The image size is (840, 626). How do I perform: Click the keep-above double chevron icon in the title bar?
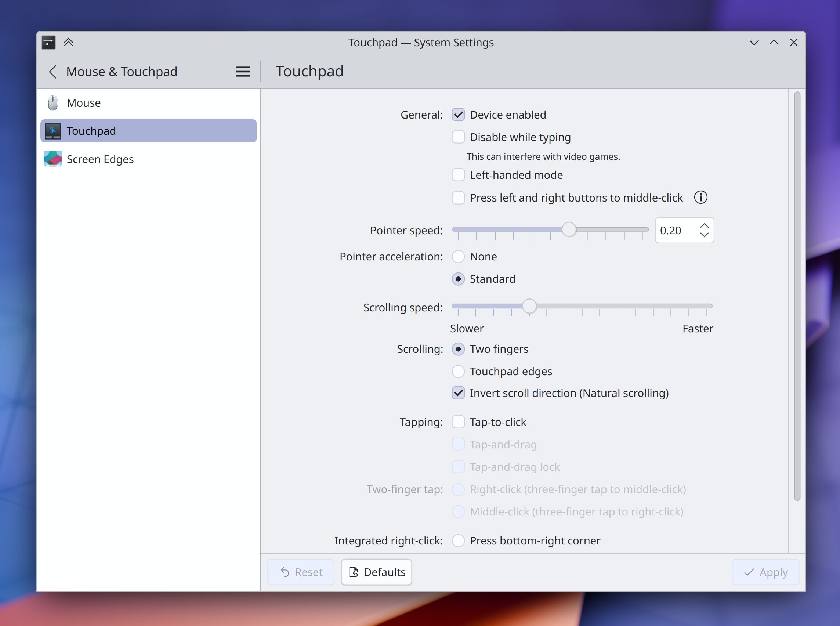69,43
